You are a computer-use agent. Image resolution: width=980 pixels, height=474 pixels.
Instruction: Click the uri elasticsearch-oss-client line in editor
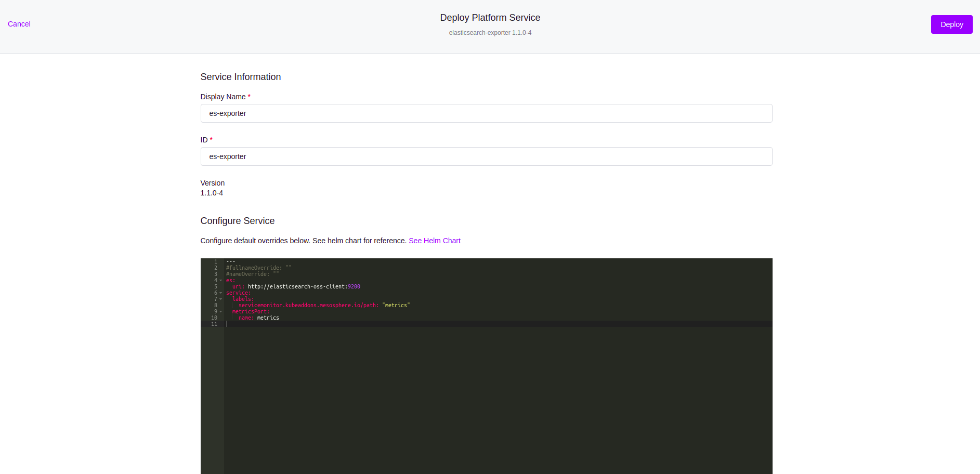coord(296,287)
